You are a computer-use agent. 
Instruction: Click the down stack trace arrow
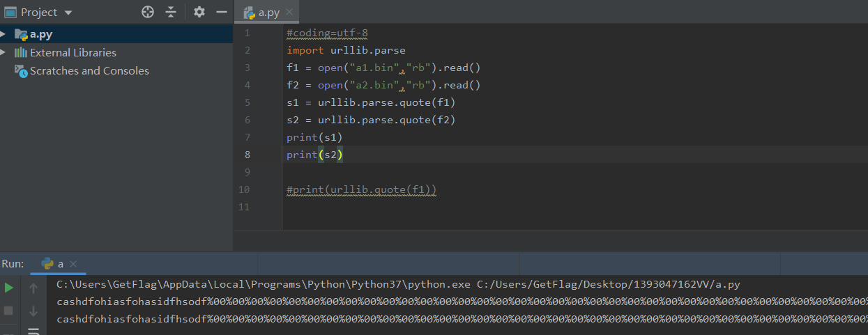click(33, 310)
